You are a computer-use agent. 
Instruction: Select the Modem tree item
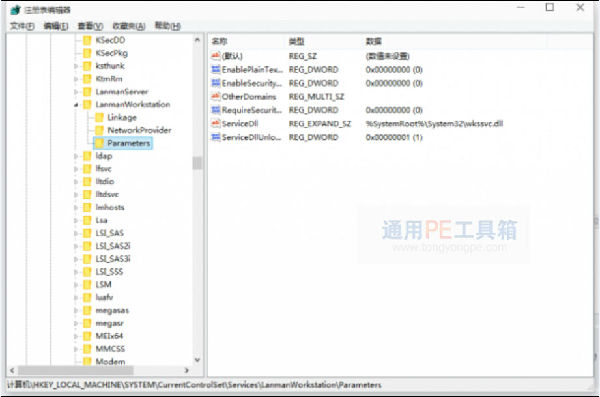[110, 361]
